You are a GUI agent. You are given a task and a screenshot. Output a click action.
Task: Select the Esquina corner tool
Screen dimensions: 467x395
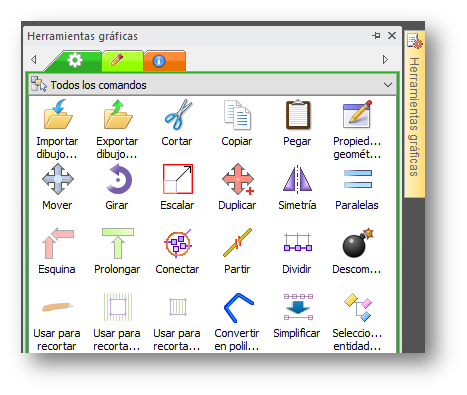click(58, 243)
